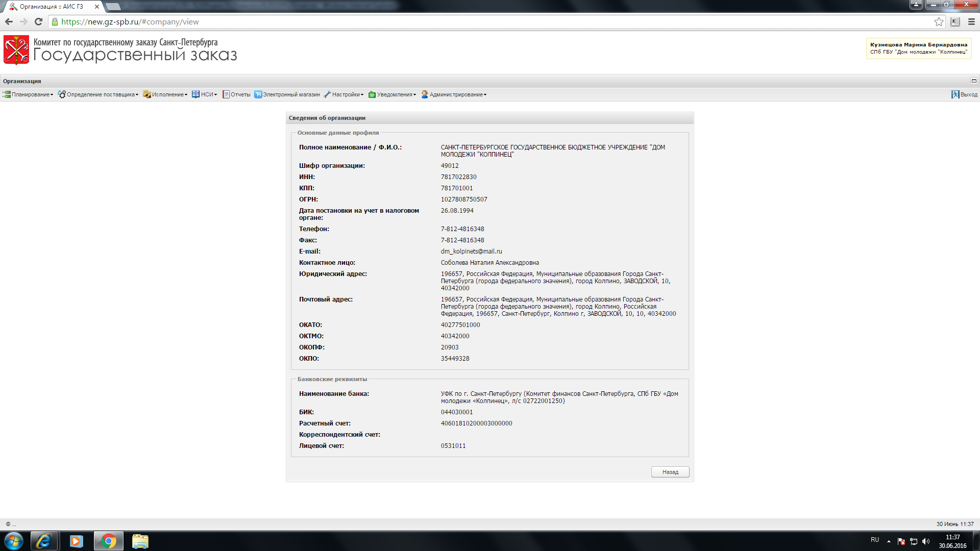Collapse the Организация panel toggle
Image resolution: width=980 pixels, height=551 pixels.
(973, 81)
